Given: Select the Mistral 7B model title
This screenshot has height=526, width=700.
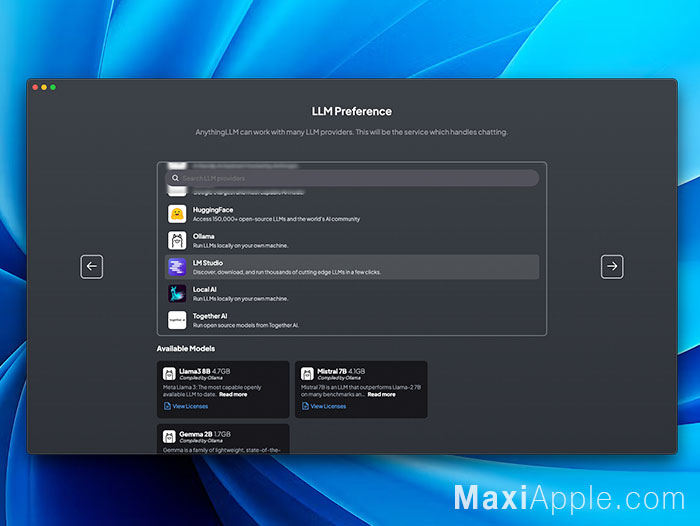Looking at the screenshot, I should (x=332, y=371).
